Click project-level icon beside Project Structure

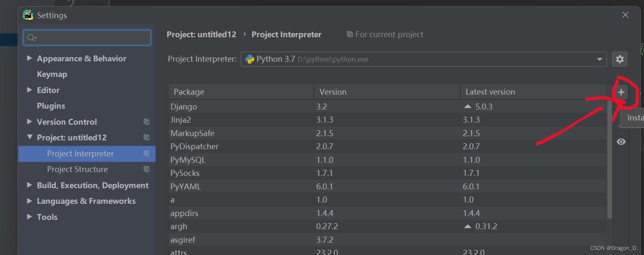[x=146, y=169]
